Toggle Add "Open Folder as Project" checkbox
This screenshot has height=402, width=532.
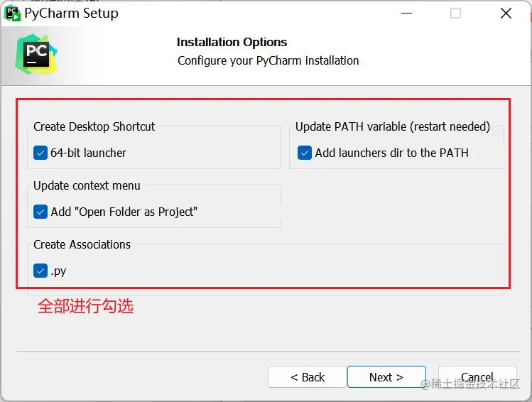pyautogui.click(x=40, y=212)
